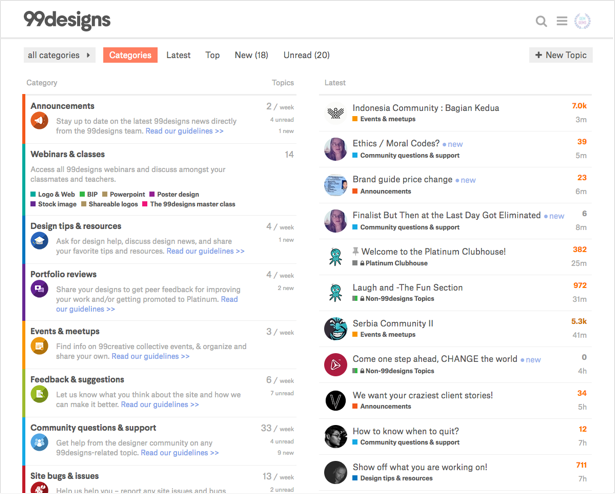This screenshot has height=494, width=615.
Task: Click the Community questions blue icon
Action: [x=39, y=442]
